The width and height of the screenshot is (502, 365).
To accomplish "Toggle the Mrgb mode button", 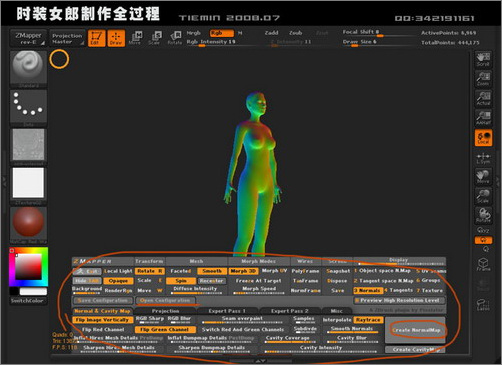I will 194,33.
